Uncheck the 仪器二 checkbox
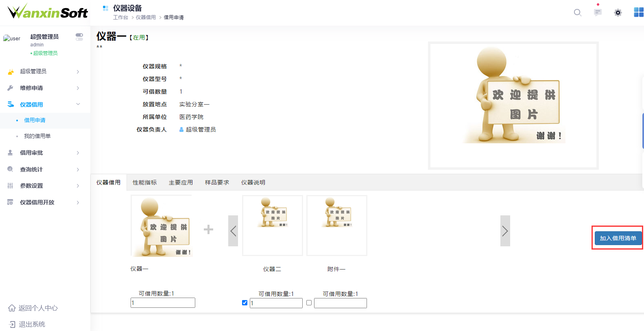The height and width of the screenshot is (331, 644). (245, 303)
